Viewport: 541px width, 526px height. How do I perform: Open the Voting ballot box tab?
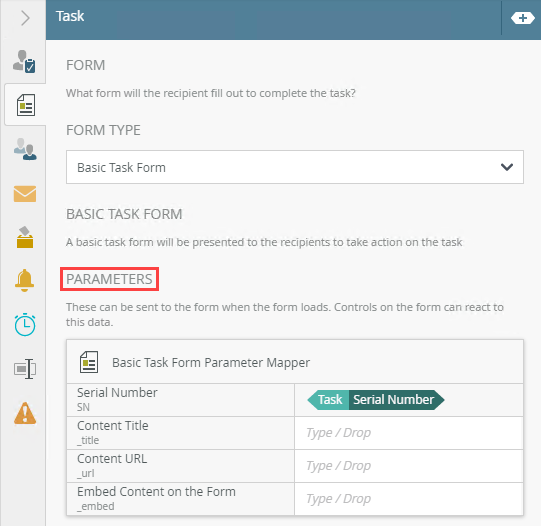click(x=25, y=237)
